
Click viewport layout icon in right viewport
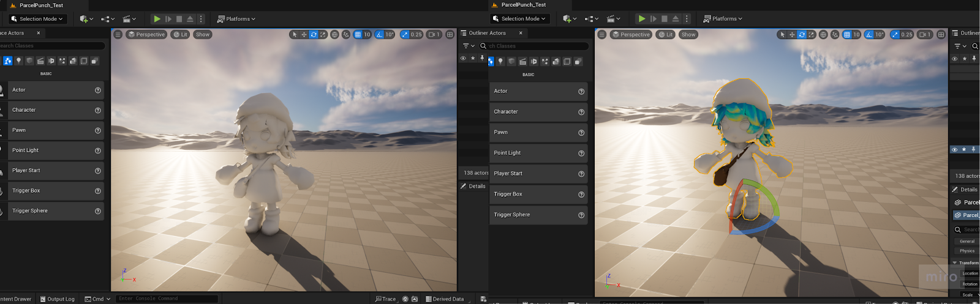(941, 35)
